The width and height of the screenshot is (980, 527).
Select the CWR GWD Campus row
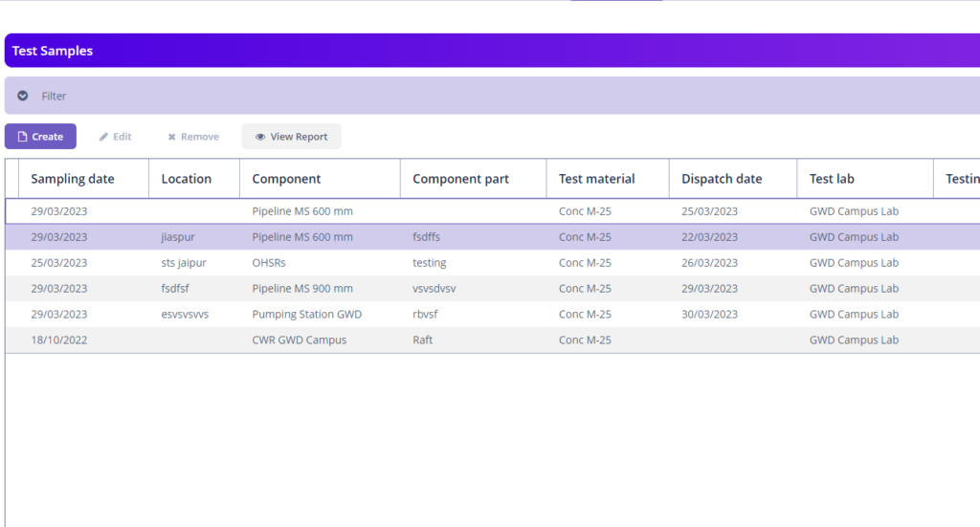(x=299, y=340)
